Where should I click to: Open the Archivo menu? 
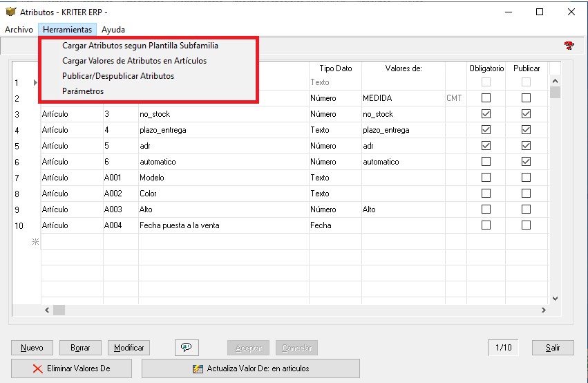pos(19,30)
